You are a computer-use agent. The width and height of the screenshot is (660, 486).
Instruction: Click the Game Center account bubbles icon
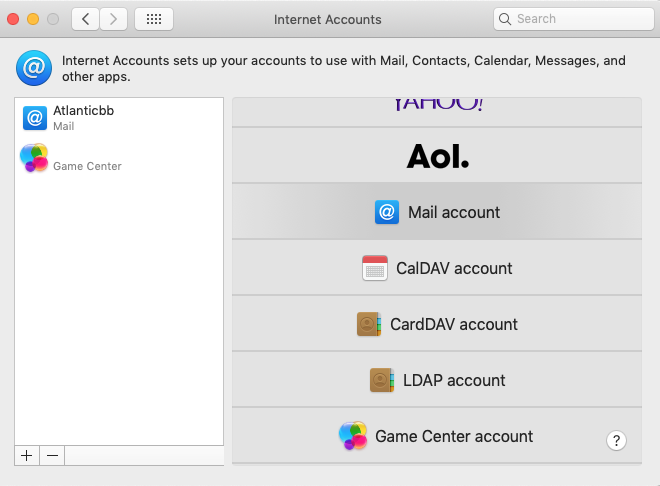(353, 436)
